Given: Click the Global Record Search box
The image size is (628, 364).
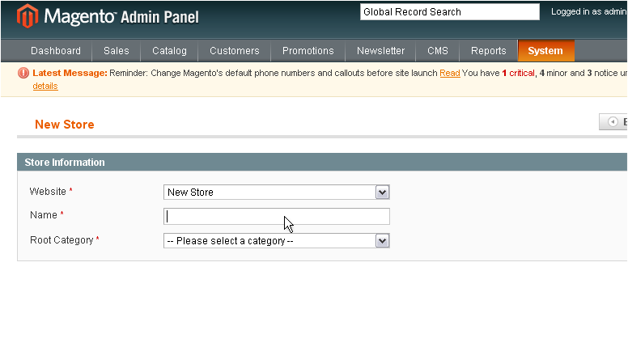Looking at the screenshot, I should [450, 12].
